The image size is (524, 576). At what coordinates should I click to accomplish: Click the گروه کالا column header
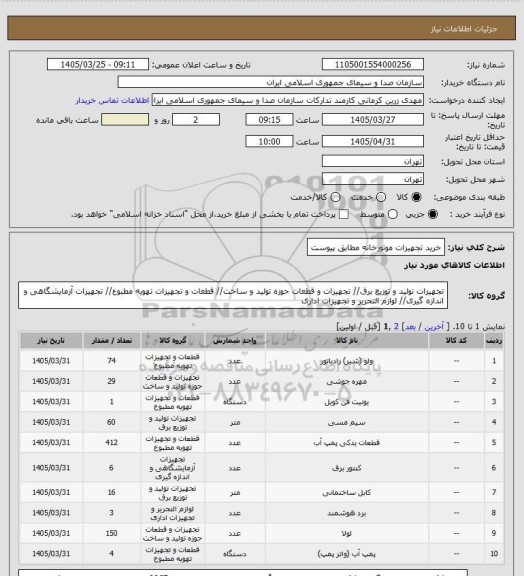coord(172,341)
